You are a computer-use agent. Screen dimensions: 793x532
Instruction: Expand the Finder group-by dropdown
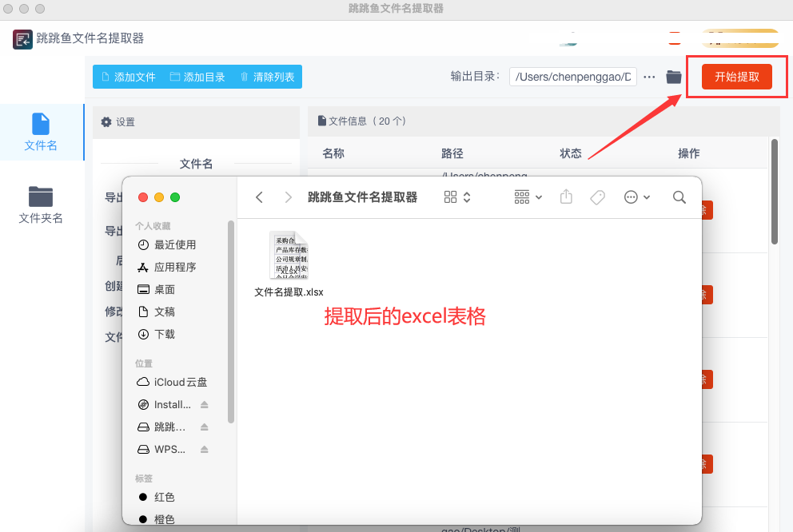point(528,197)
